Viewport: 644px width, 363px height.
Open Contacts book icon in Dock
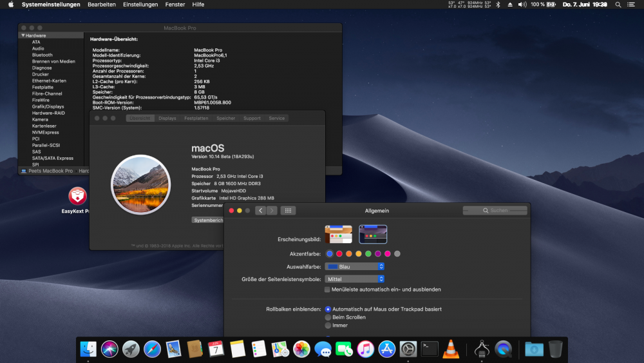[194, 349]
